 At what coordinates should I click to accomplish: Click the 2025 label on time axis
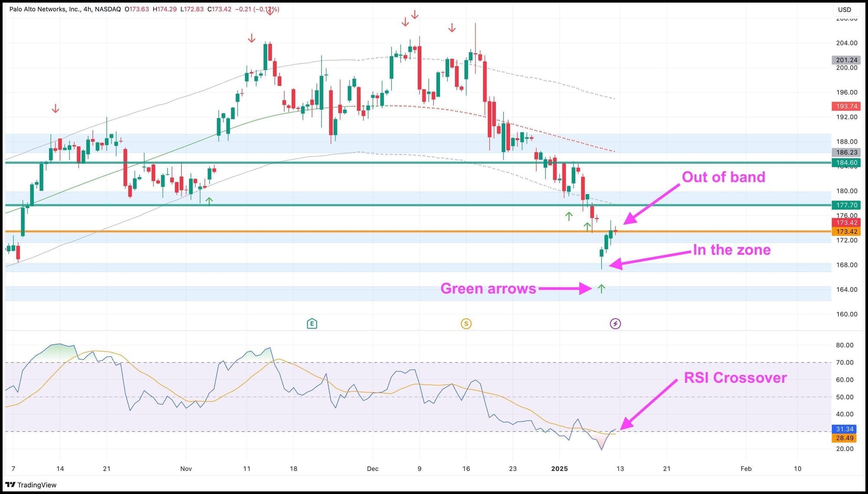click(559, 468)
